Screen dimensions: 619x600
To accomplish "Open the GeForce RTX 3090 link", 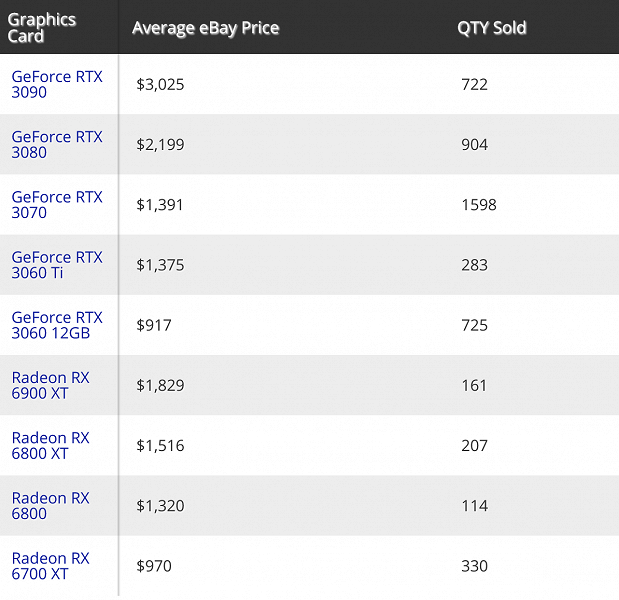I will click(x=57, y=84).
